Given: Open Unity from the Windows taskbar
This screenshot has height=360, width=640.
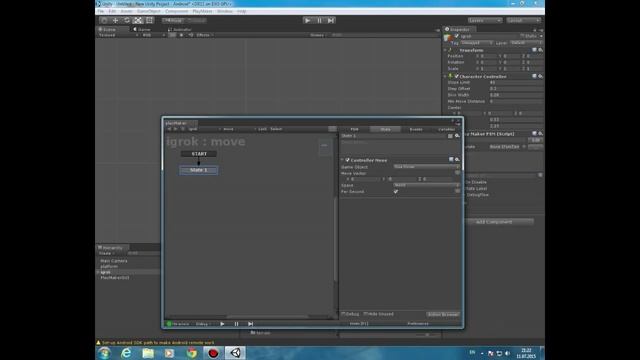Looking at the screenshot, I should click(x=236, y=353).
